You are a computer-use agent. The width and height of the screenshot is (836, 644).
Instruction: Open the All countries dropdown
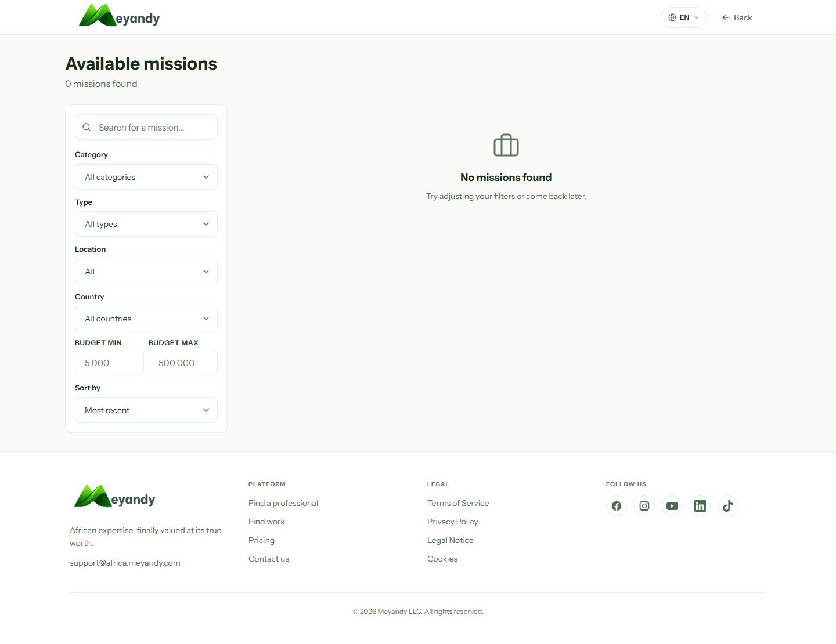(146, 319)
